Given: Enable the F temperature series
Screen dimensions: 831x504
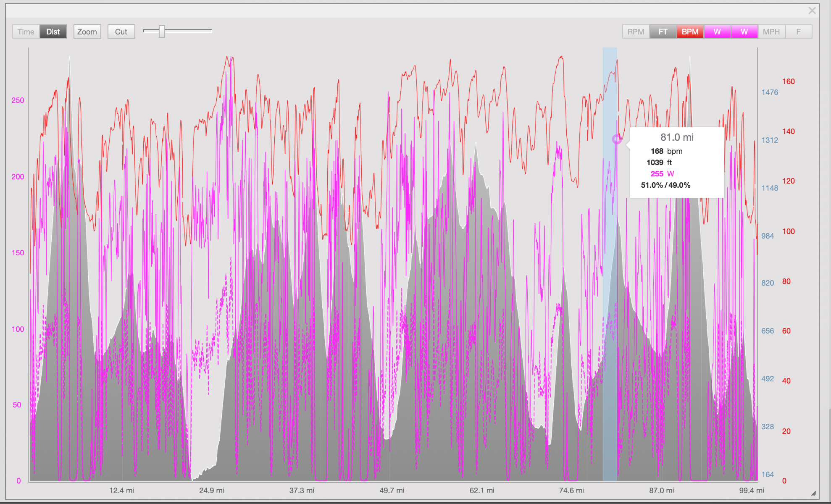Looking at the screenshot, I should tap(798, 31).
